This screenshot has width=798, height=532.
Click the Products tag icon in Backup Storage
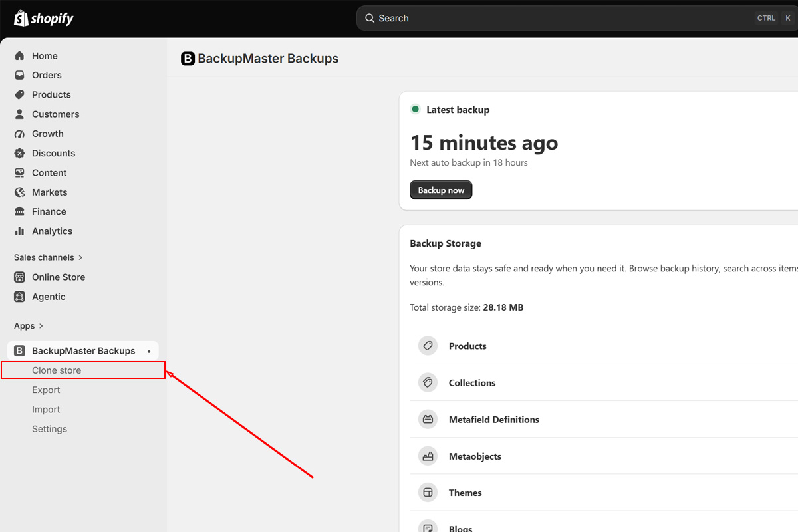428,346
